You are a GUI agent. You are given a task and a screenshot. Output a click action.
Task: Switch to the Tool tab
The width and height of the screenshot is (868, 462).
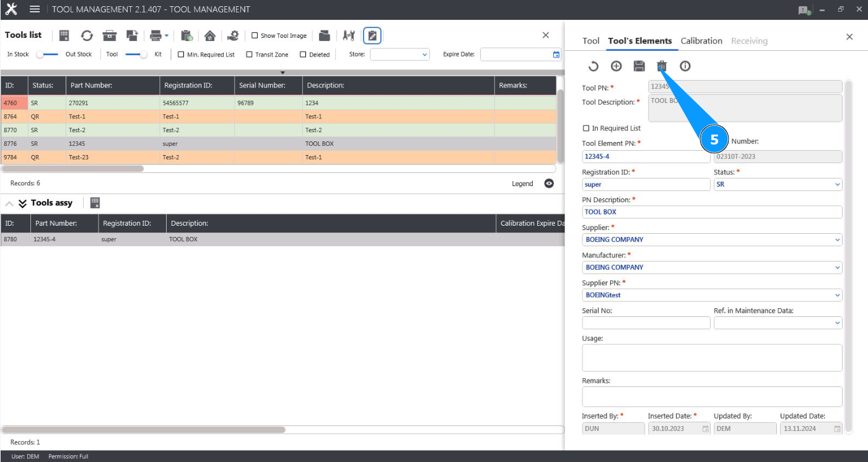(x=590, y=41)
